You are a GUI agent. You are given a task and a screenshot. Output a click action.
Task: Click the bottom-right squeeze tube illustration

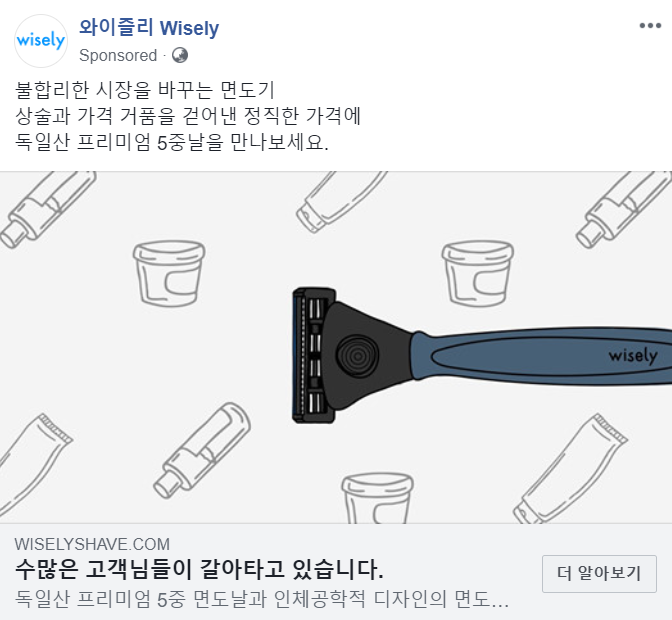(x=570, y=468)
